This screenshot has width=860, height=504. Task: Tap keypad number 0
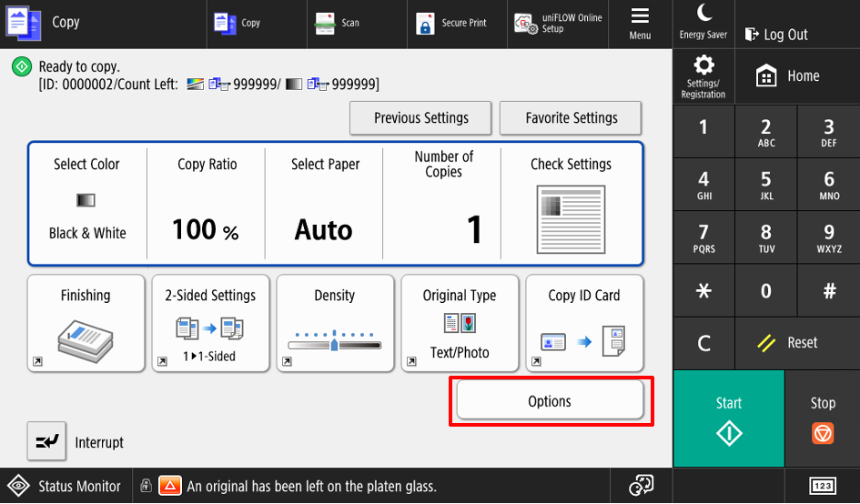point(766,290)
